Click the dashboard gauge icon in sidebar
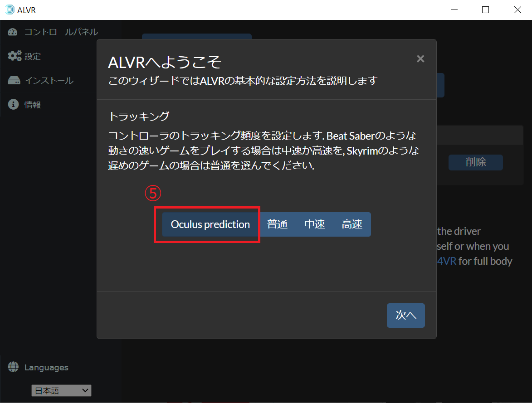 tap(13, 32)
